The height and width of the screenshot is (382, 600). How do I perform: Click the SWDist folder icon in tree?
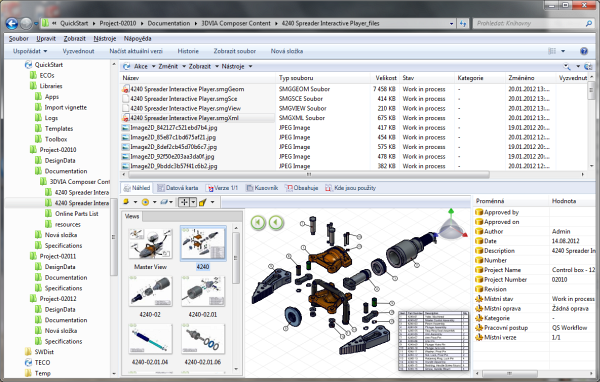(x=28, y=351)
